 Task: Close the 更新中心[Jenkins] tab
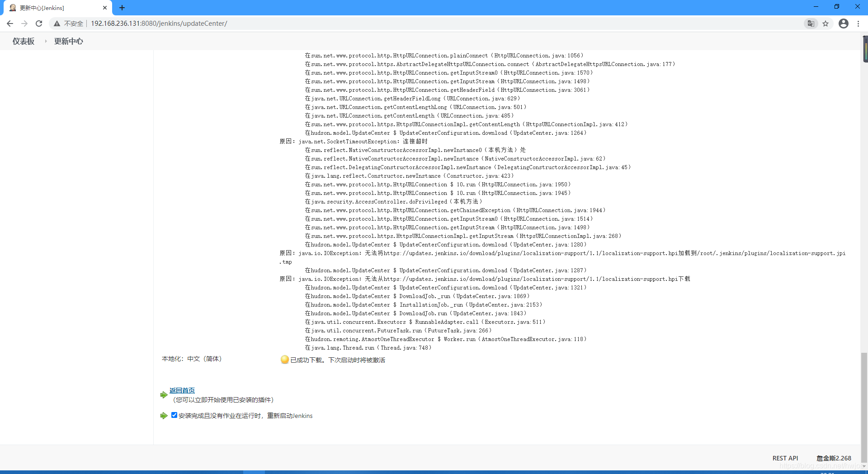(105, 8)
